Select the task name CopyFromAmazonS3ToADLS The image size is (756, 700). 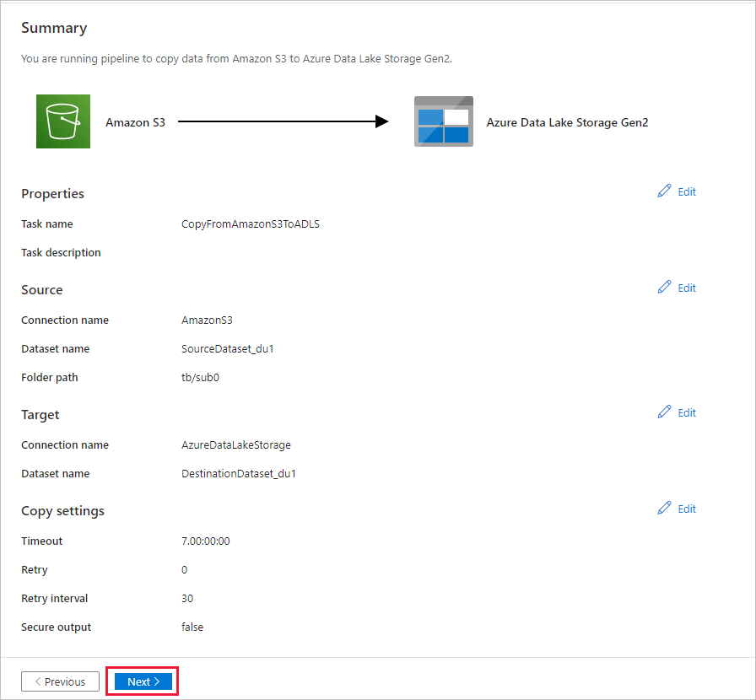click(x=251, y=224)
